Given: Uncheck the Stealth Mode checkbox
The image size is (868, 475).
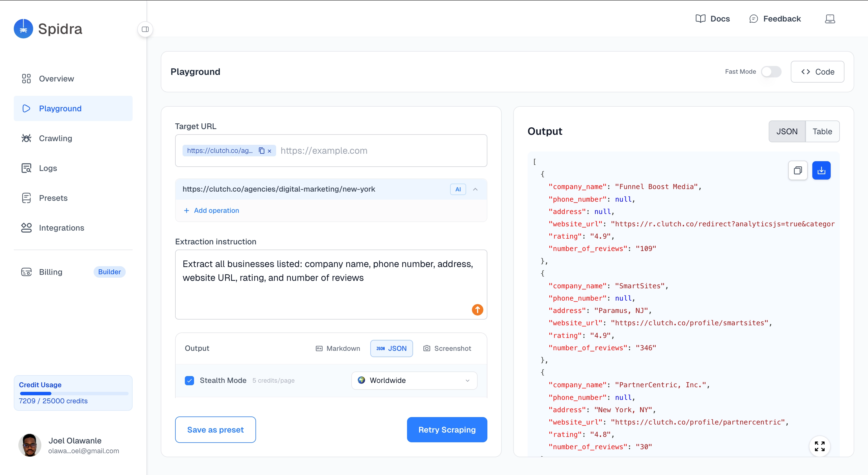Looking at the screenshot, I should click(x=190, y=380).
